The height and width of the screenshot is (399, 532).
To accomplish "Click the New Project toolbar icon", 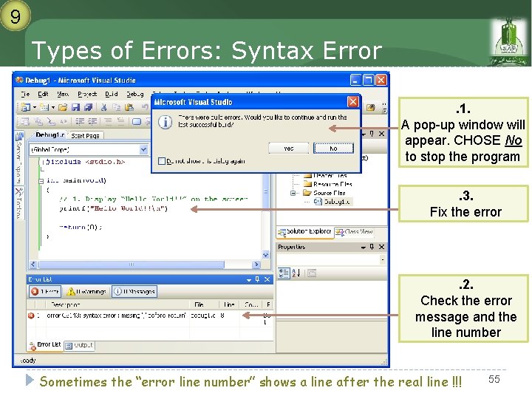I will pyautogui.click(x=25, y=108).
